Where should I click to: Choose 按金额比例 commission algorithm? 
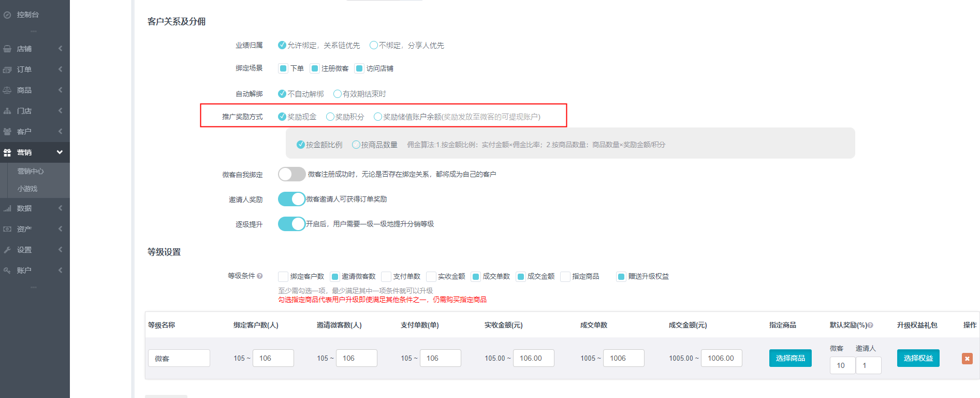click(x=301, y=145)
